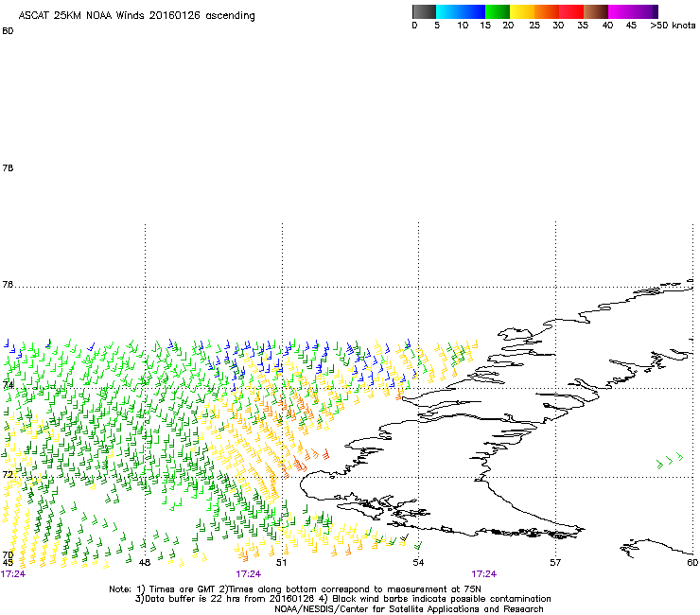Screen dimensions: 700x615
Task: Click the cyan-blue 5-15 knots legend segment
Action: (461, 11)
